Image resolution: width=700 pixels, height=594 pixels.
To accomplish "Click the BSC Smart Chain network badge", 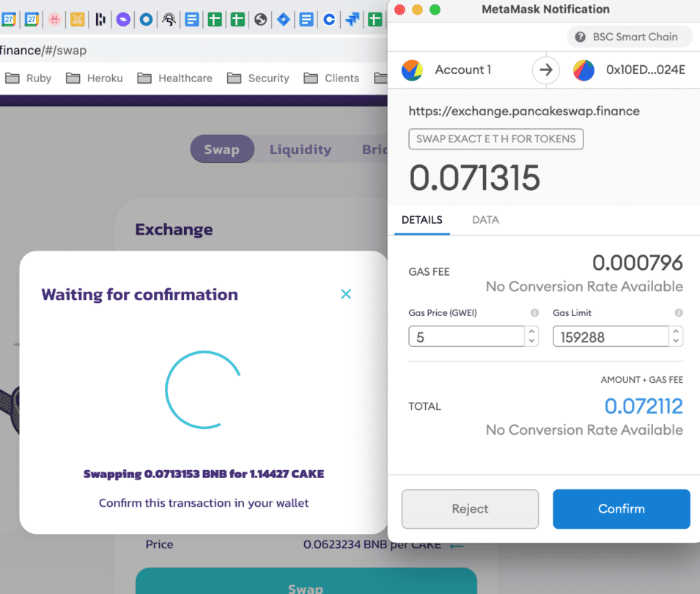I will (x=630, y=37).
